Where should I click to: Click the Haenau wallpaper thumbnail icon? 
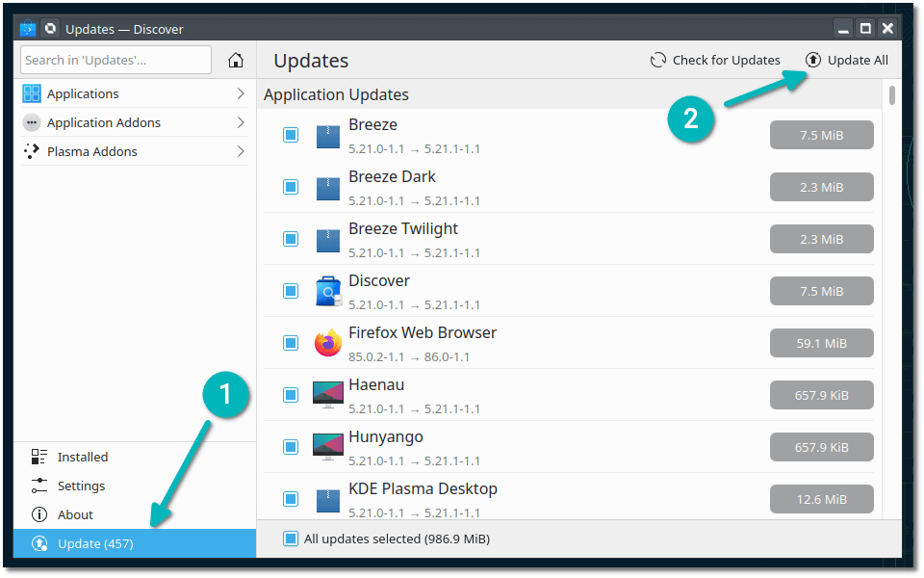(328, 394)
